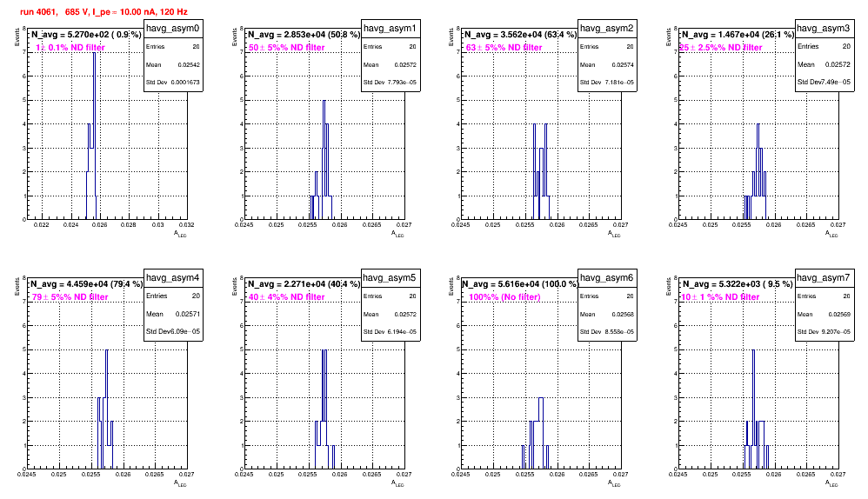The width and height of the screenshot is (868, 499).
Task: Pick the magenta "1± 0.1% ND filter" text
Action: tap(70, 48)
